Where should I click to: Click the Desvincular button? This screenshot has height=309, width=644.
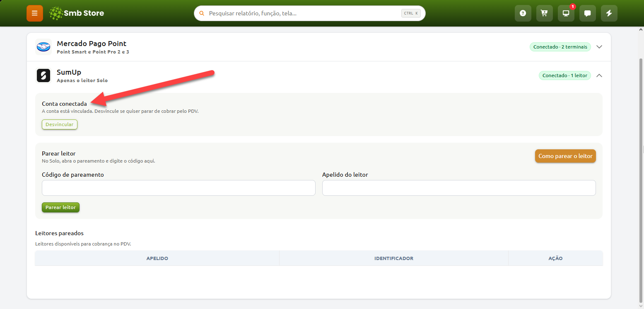pos(60,124)
